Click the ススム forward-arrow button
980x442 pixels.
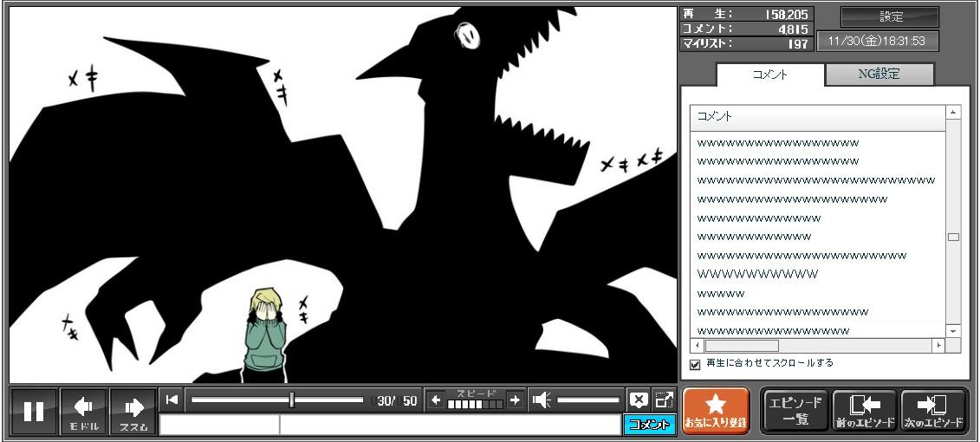[x=133, y=411]
